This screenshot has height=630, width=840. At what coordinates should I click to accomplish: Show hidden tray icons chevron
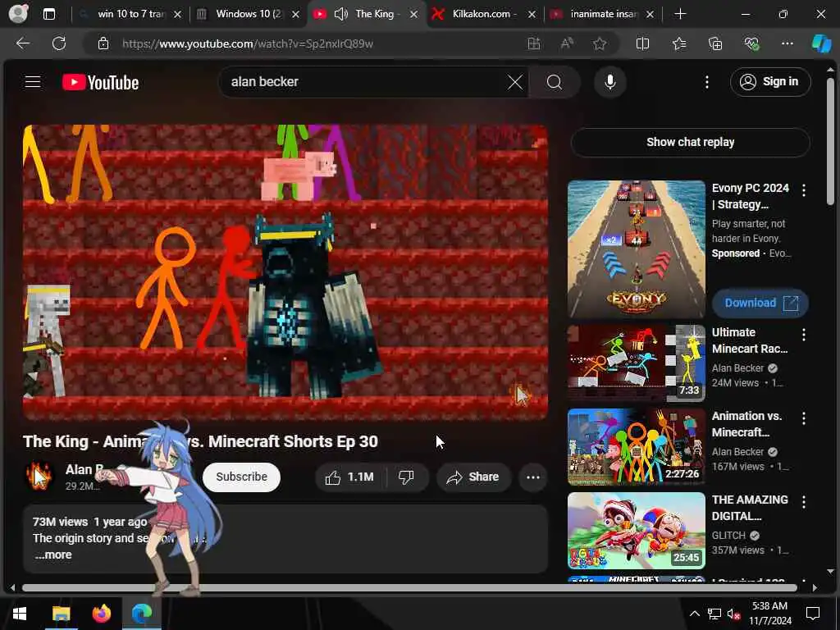[694, 614]
